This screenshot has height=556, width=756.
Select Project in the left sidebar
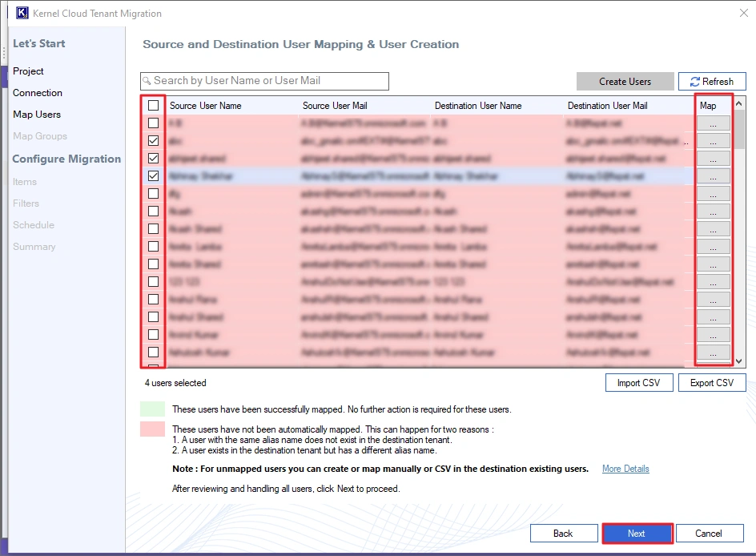point(28,71)
